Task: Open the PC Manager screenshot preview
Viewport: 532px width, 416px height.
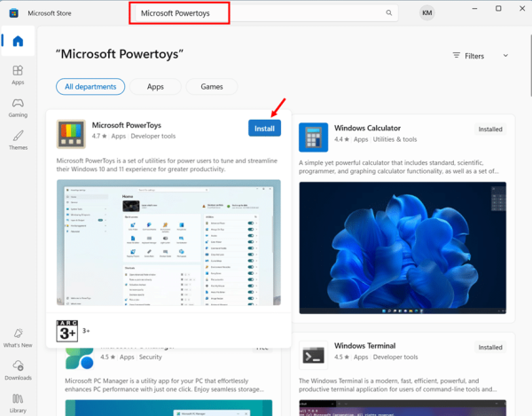Action: pyautogui.click(x=168, y=407)
